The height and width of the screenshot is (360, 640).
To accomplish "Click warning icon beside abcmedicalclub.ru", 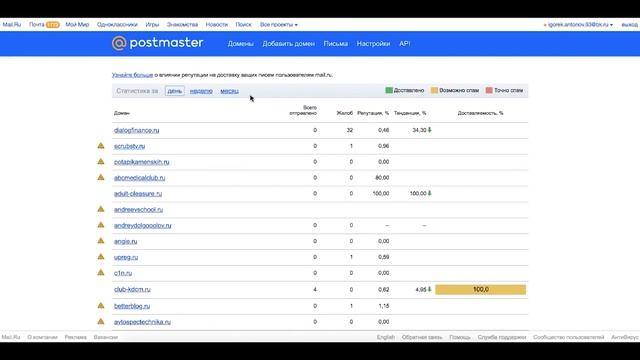I will click(101, 178).
